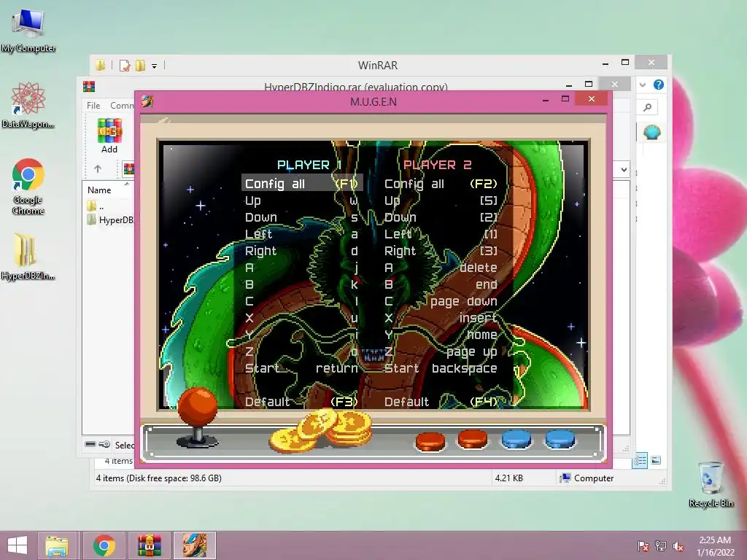
Task: Open the DataWagon desktop shortcut
Action: click(28, 105)
